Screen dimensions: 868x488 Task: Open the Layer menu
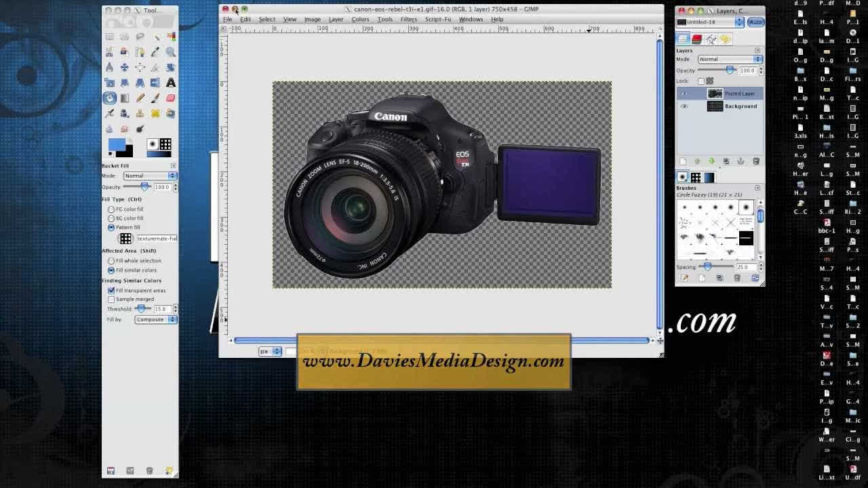pyautogui.click(x=336, y=19)
